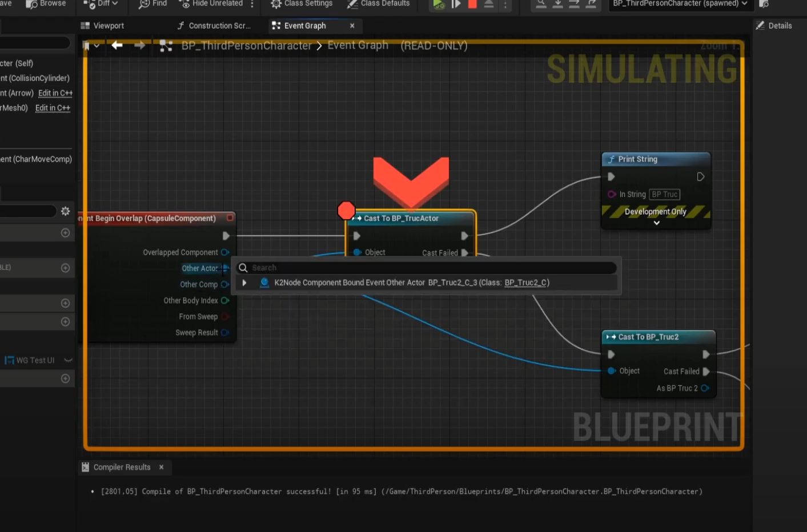This screenshot has width=807, height=532.
Task: Click the In String pin on Print String
Action: (x=612, y=194)
